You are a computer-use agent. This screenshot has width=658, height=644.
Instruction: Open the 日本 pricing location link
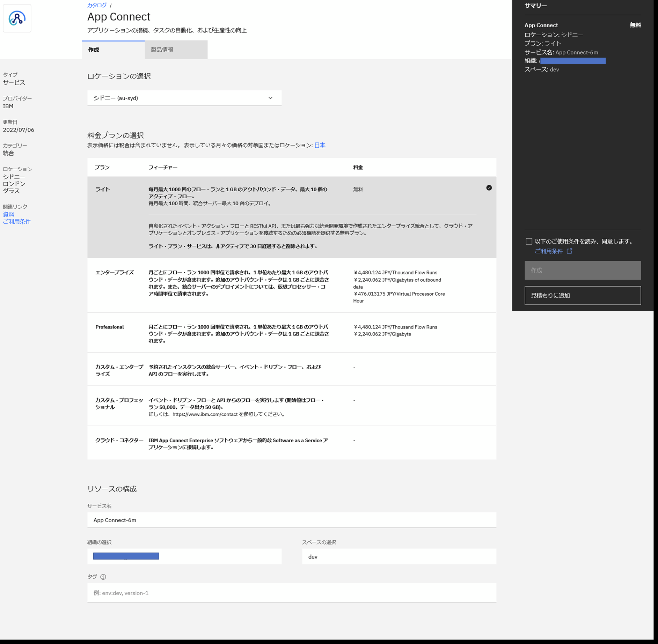point(320,145)
